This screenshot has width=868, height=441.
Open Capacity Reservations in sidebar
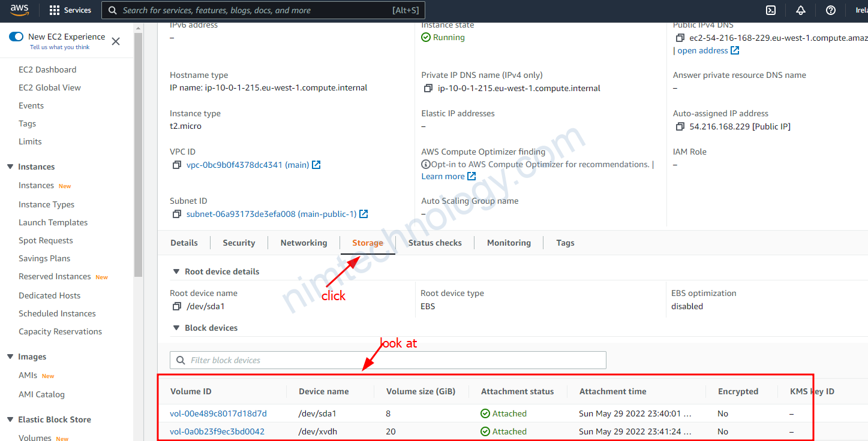[60, 331]
